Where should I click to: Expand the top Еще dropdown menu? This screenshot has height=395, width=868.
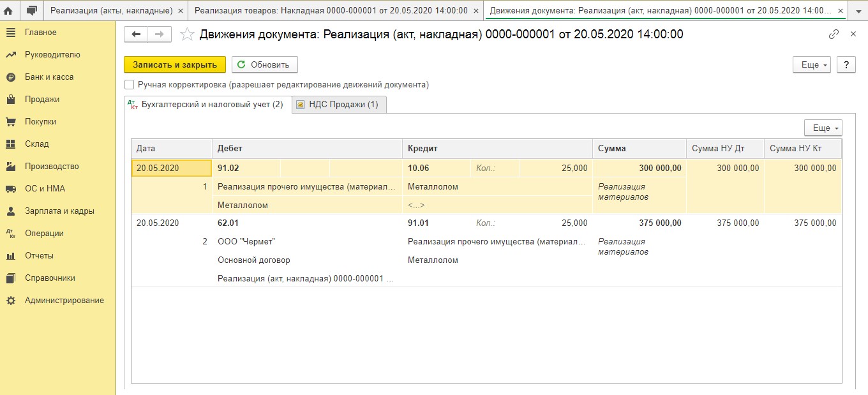[811, 64]
